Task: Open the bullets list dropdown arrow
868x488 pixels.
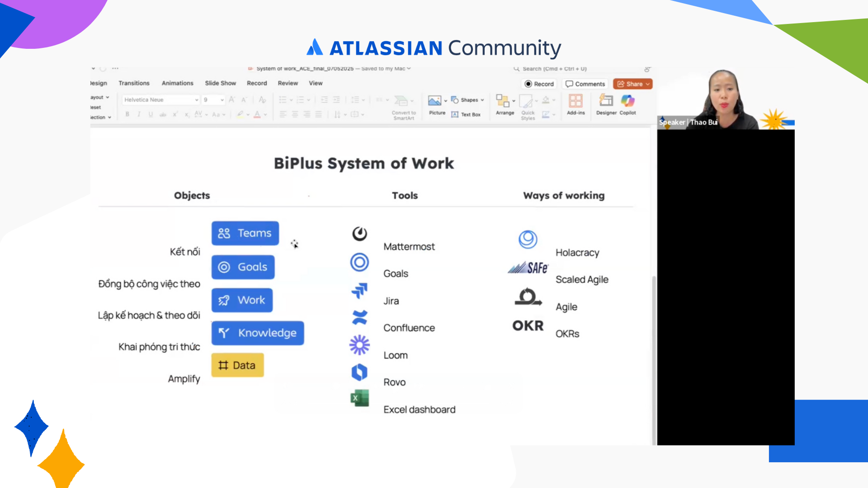Action: 291,100
